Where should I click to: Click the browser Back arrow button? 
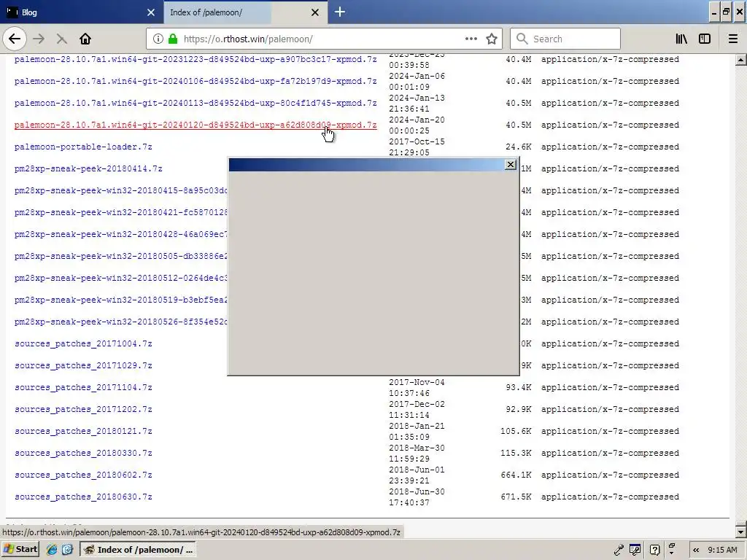click(x=15, y=39)
